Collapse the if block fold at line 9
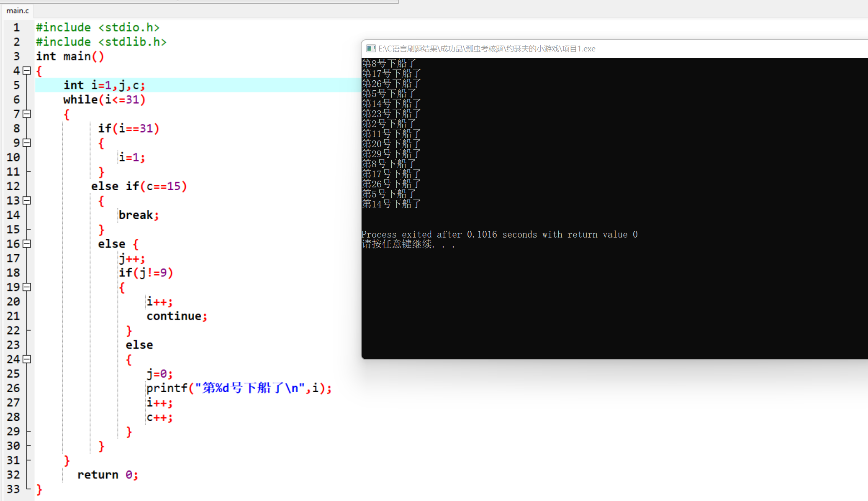Viewport: 868px width, 501px height. pyautogui.click(x=26, y=143)
